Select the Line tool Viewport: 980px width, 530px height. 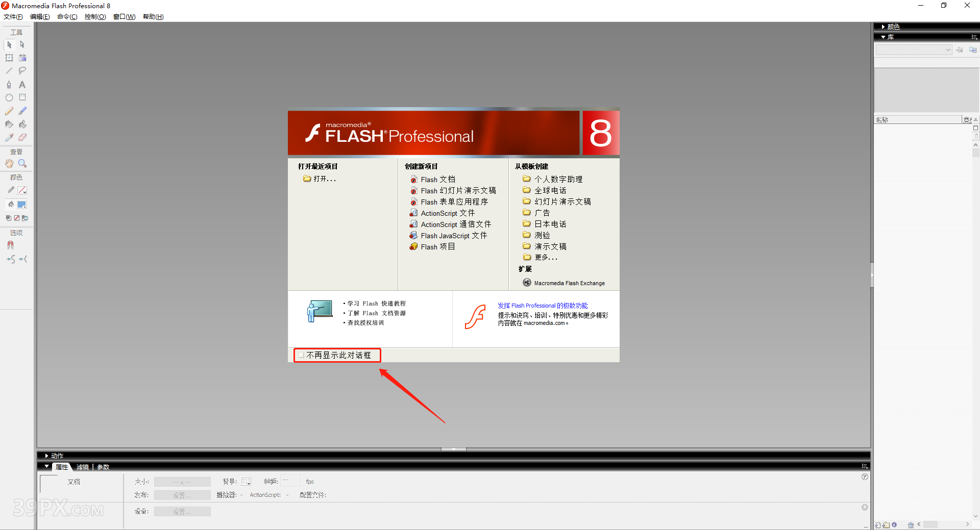9,71
